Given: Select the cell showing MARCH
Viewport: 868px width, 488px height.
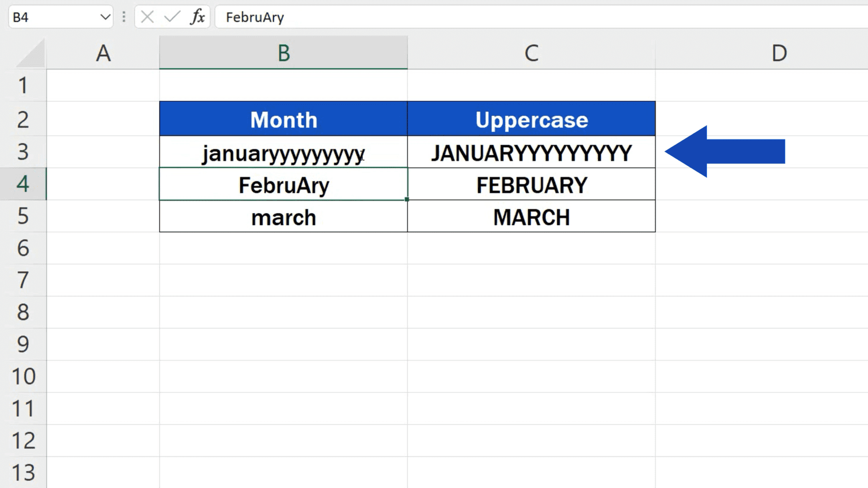Looking at the screenshot, I should tap(531, 217).
